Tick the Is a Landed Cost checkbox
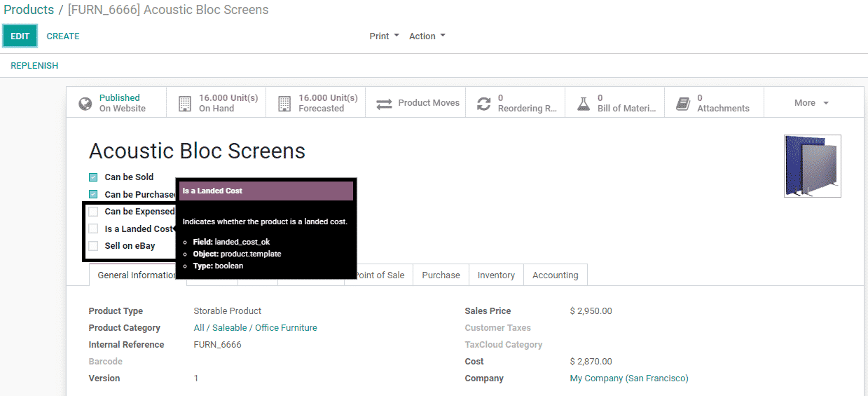 pyautogui.click(x=93, y=228)
